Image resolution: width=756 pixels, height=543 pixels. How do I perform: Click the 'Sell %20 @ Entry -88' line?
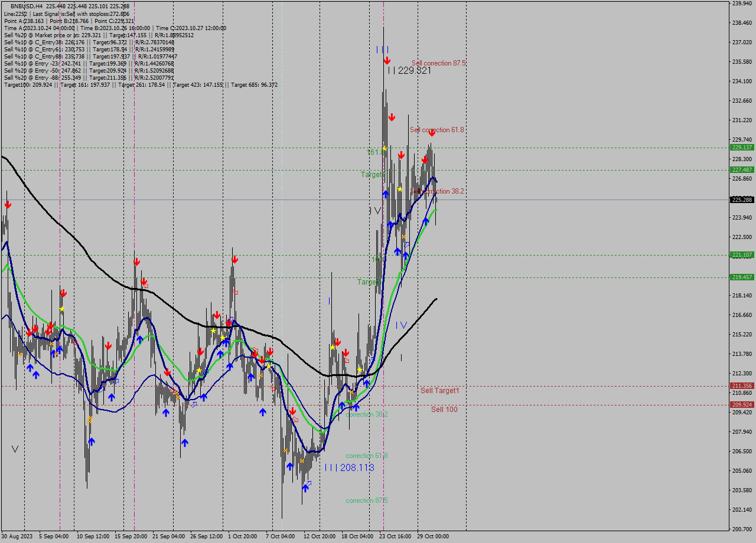[89, 78]
